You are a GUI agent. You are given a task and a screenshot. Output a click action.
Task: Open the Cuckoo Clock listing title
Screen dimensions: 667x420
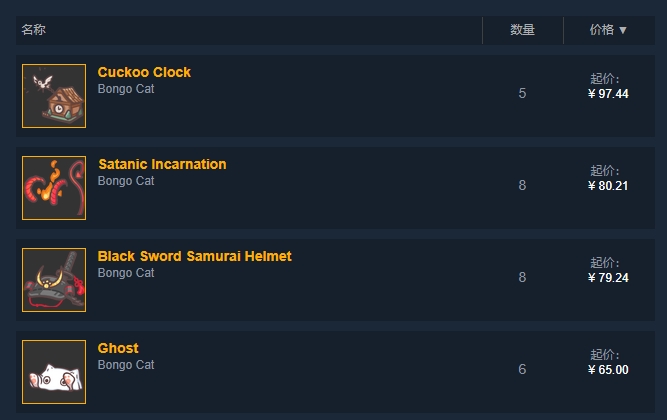(x=144, y=72)
